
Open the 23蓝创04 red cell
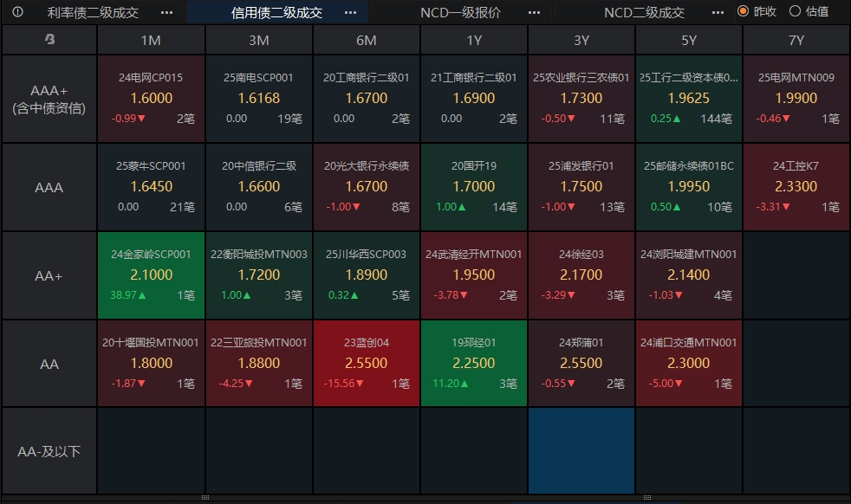pos(367,364)
